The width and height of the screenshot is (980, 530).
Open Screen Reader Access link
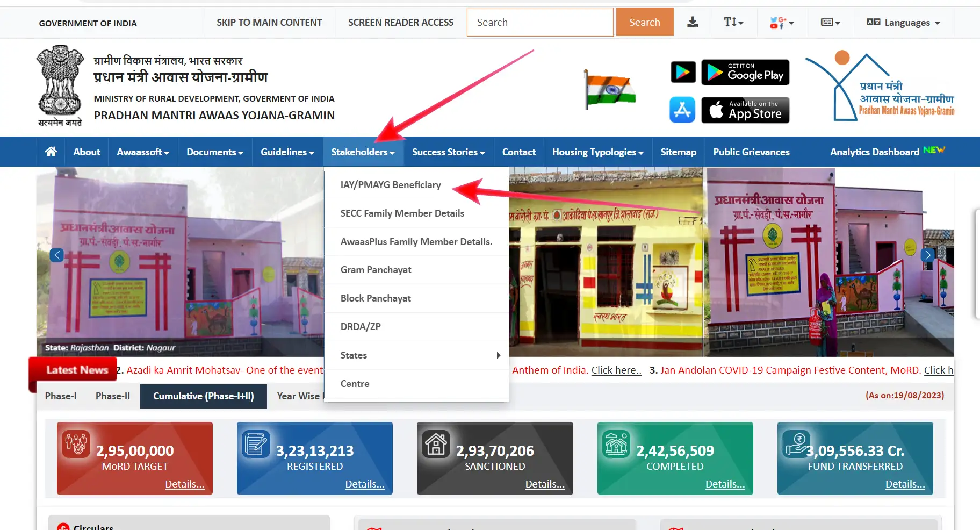coord(401,22)
